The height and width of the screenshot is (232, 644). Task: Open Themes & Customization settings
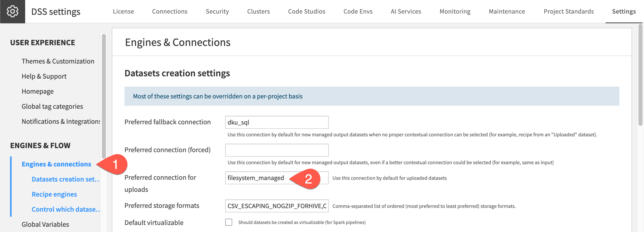(58, 61)
